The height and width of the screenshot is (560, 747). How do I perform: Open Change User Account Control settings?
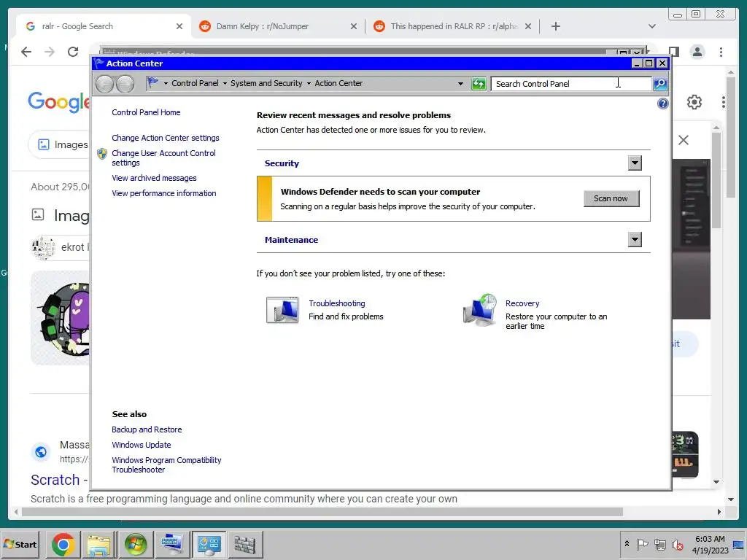[x=163, y=157]
